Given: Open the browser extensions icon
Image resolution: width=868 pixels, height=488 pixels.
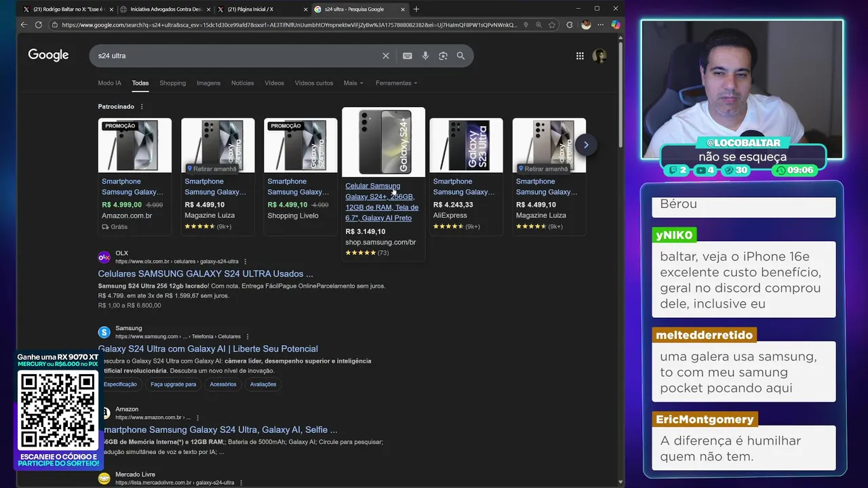Looking at the screenshot, I should [570, 25].
